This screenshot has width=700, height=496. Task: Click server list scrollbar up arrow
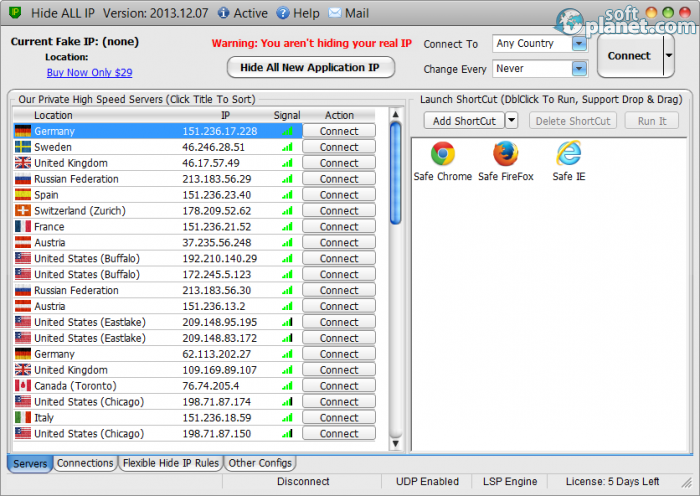[396, 114]
